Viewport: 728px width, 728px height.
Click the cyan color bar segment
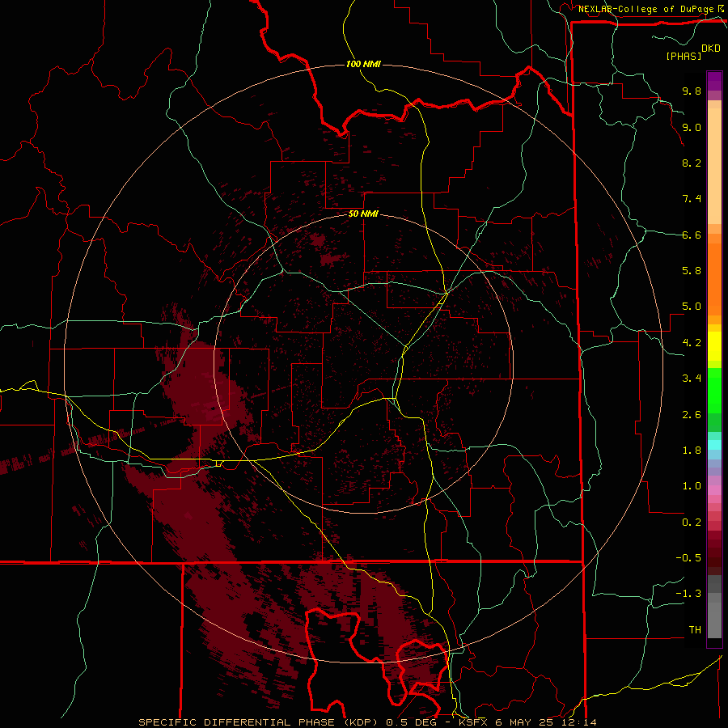[x=714, y=445]
